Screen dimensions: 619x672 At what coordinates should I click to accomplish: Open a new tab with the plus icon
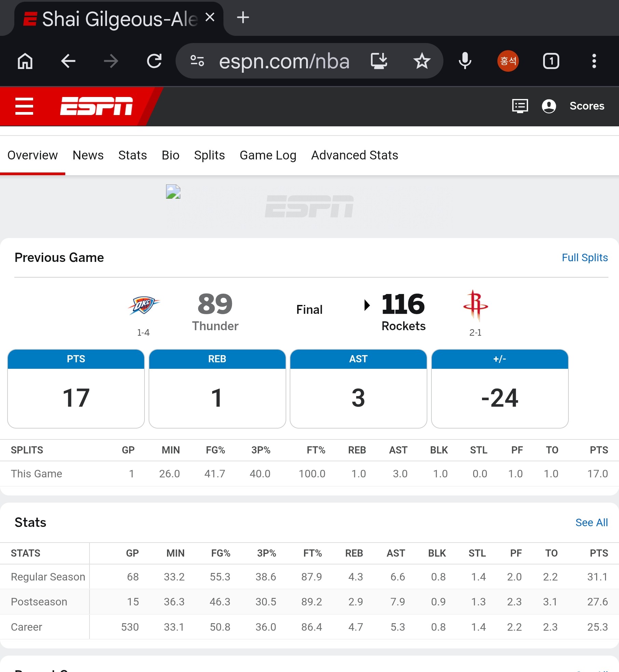tap(243, 17)
